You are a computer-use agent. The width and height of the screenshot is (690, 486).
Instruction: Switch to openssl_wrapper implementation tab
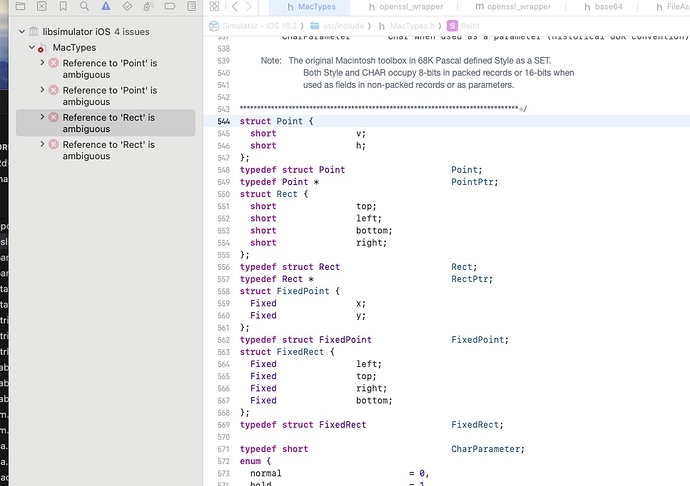513,7
